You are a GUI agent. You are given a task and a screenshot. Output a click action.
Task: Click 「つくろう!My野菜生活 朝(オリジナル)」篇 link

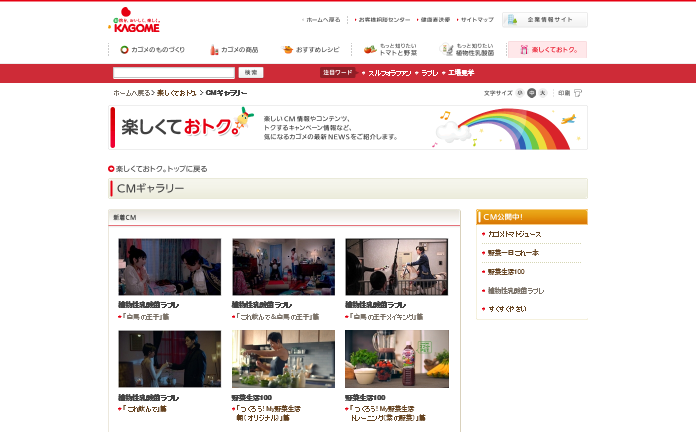pos(268,413)
